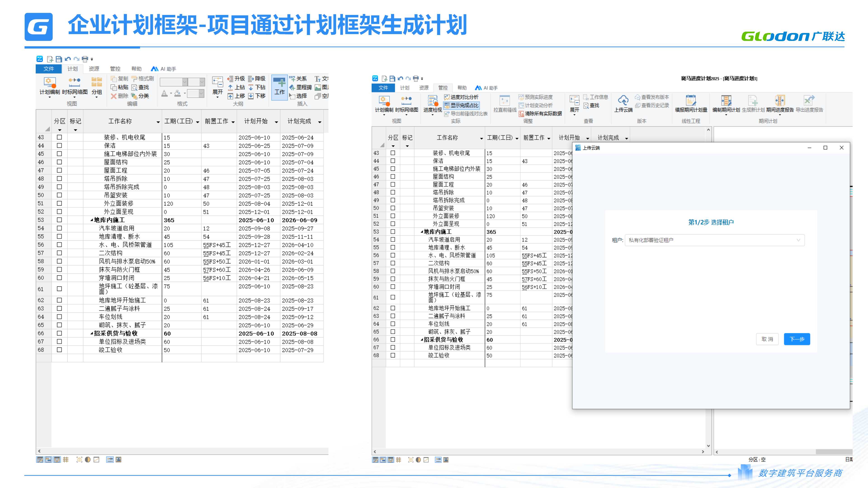Viewport: 868px width, 488px height.
Task: Click the font color swatch in 格式 group
Action: click(x=164, y=94)
